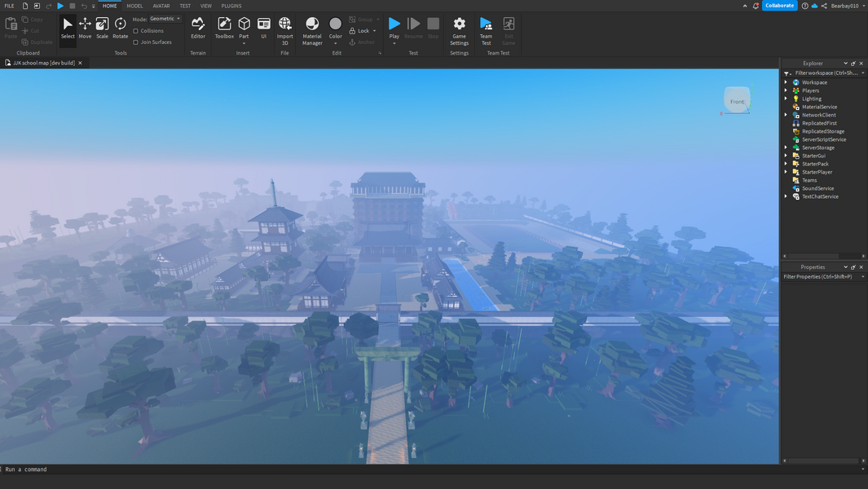Click the Color swatch circle

click(336, 24)
